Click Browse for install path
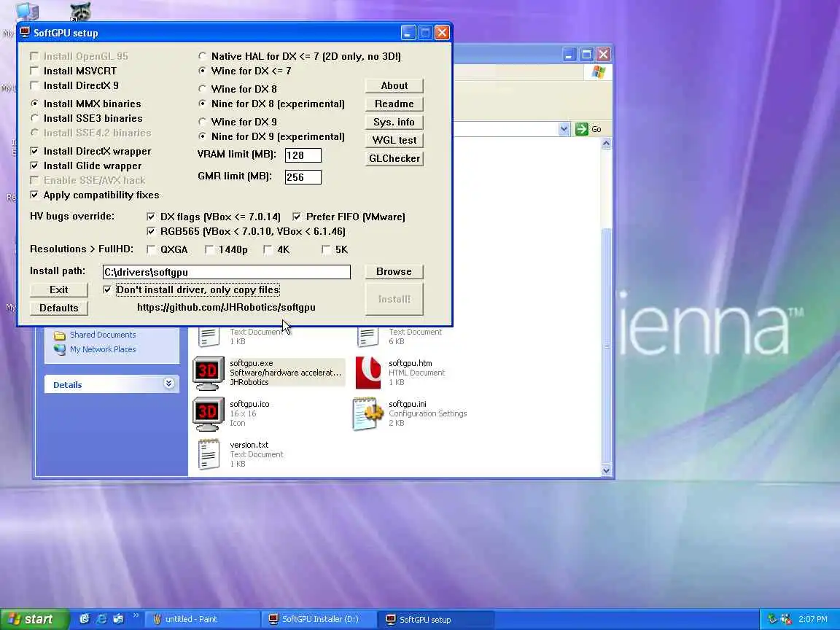840x630 pixels. 394,271
